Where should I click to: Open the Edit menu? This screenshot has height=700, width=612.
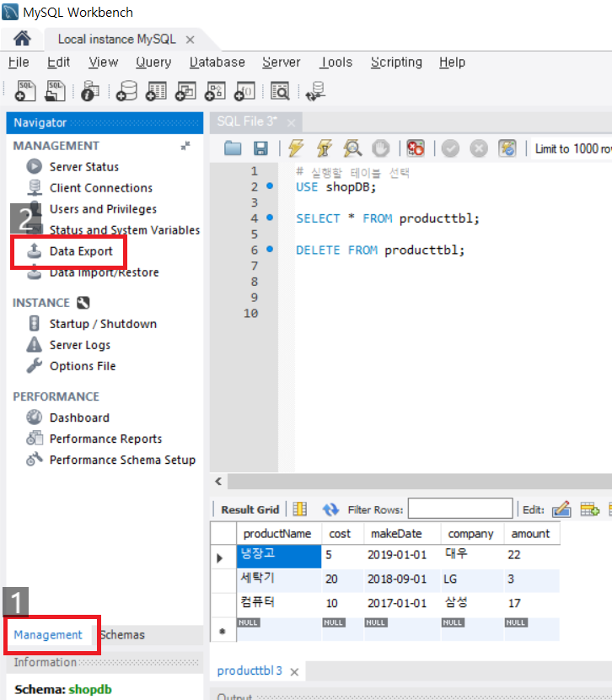pos(58,62)
